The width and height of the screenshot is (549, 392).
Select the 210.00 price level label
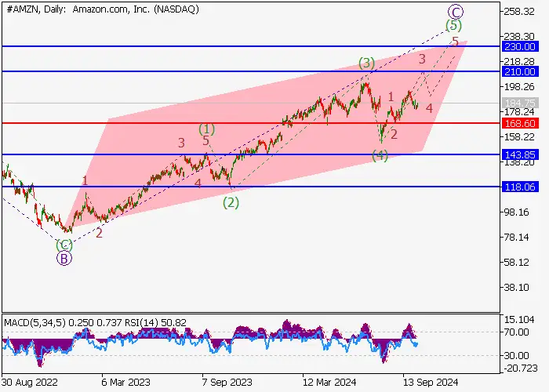tap(519, 72)
